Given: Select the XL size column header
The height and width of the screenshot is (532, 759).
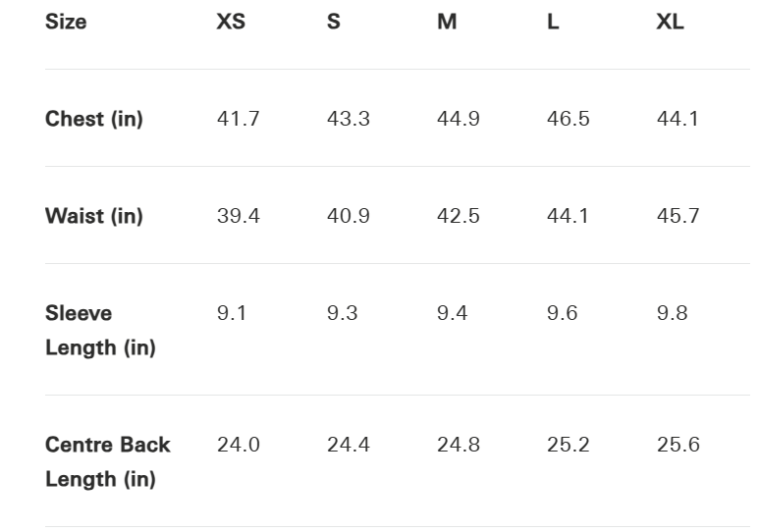Looking at the screenshot, I should click(670, 22).
